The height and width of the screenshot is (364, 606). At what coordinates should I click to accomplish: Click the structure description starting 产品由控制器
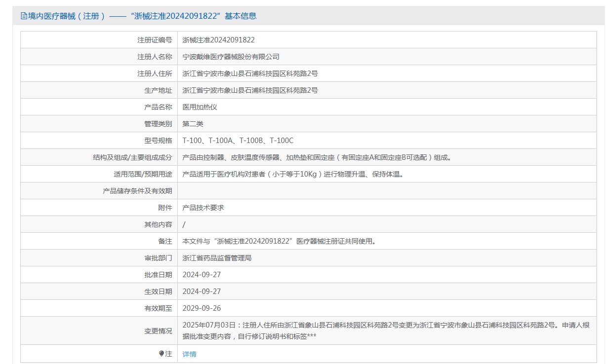318,157
